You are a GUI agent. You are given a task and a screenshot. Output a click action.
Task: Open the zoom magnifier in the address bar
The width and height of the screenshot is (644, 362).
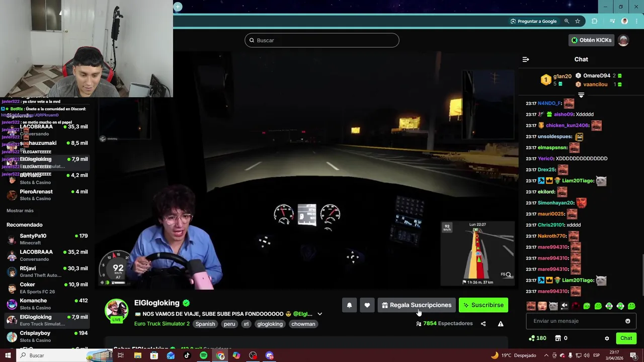coord(567,21)
